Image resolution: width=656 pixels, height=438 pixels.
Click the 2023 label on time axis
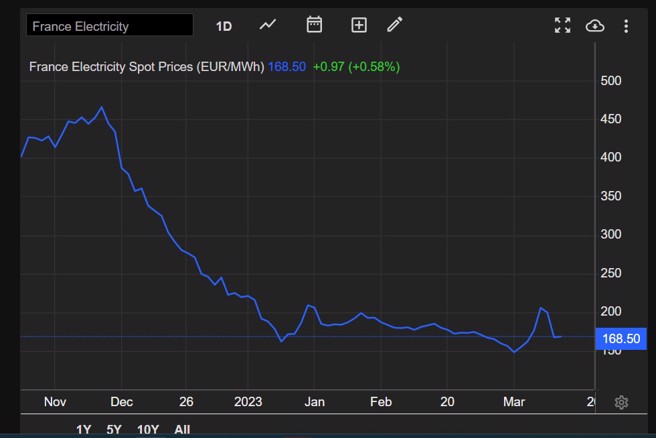click(x=247, y=401)
